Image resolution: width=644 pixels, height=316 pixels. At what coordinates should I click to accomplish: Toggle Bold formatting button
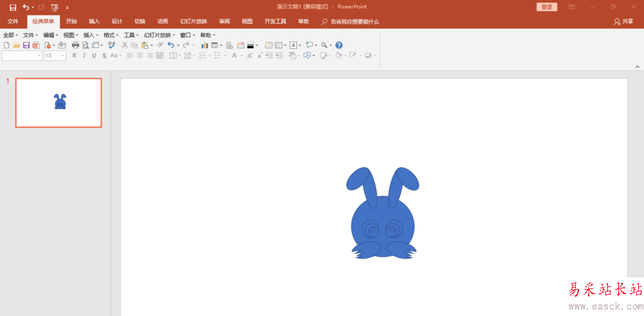click(x=74, y=55)
